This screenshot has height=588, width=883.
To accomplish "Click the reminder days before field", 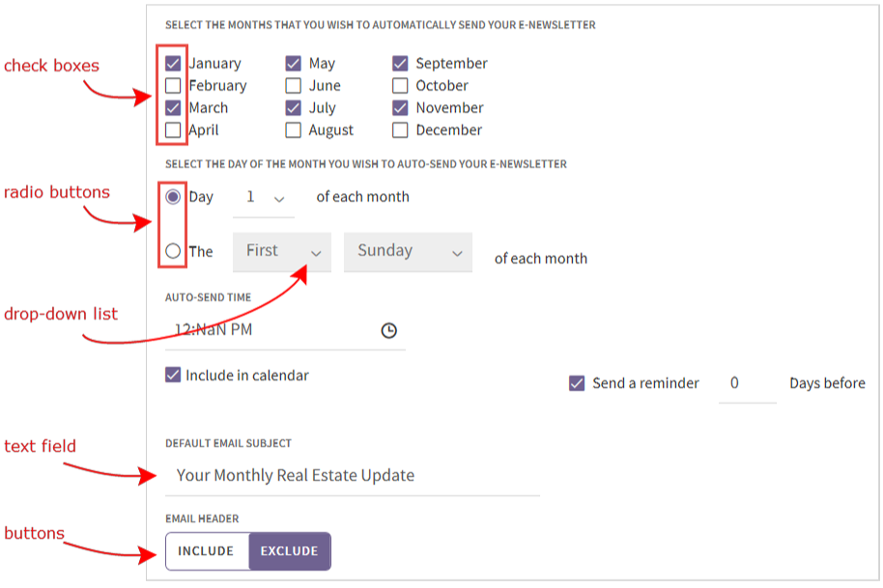I will [x=746, y=383].
